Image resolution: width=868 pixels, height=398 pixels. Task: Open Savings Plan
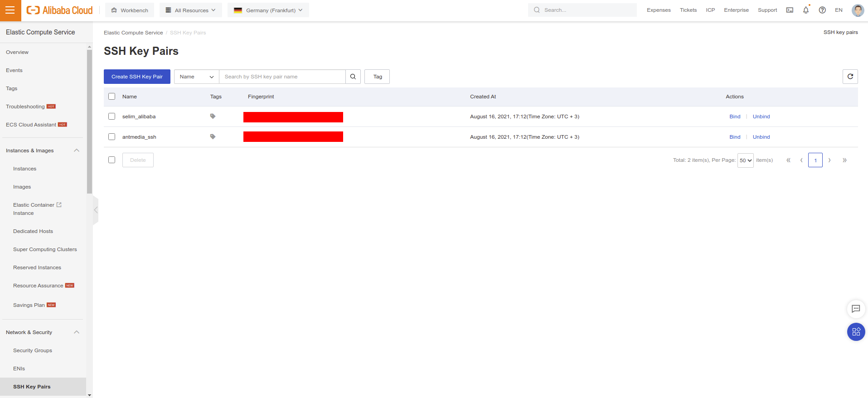tap(29, 305)
